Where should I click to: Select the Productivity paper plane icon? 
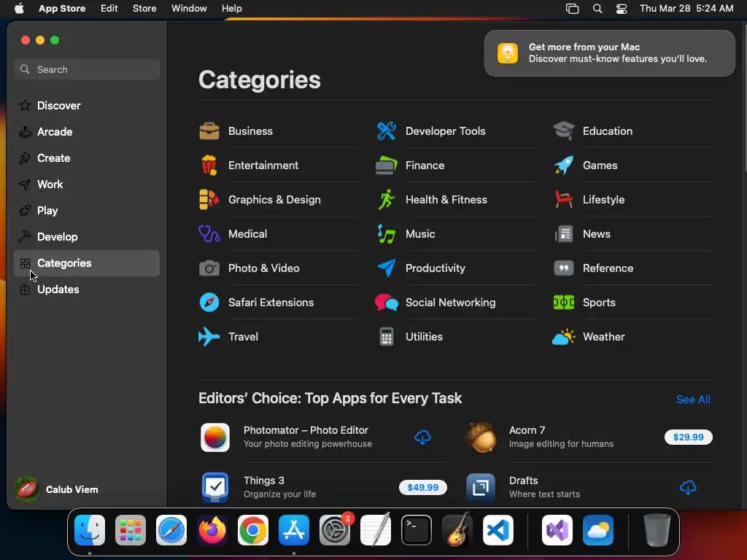[x=387, y=268]
